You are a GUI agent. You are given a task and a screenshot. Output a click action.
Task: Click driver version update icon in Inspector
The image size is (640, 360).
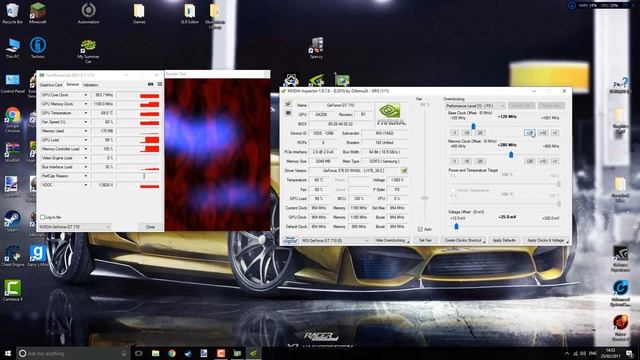point(404,170)
